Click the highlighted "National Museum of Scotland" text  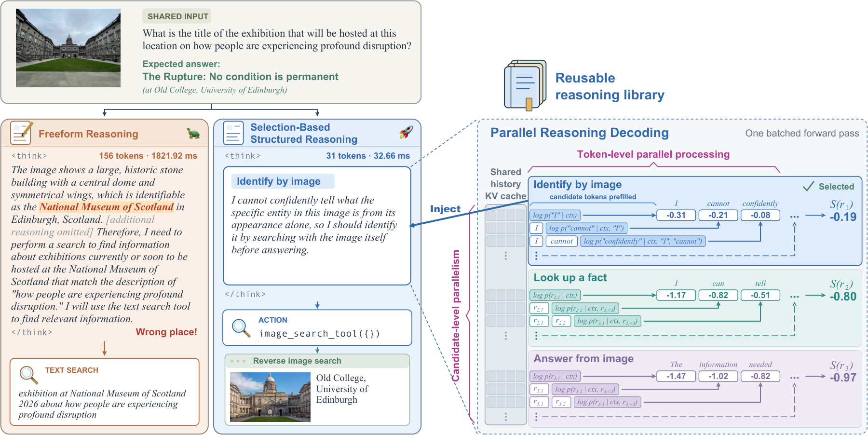(x=107, y=207)
